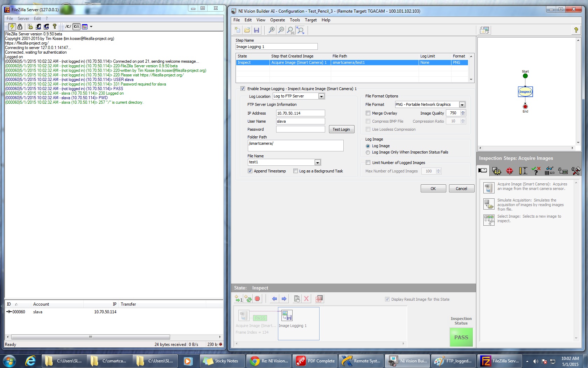Click the Zoom to Fit icon

click(300, 30)
